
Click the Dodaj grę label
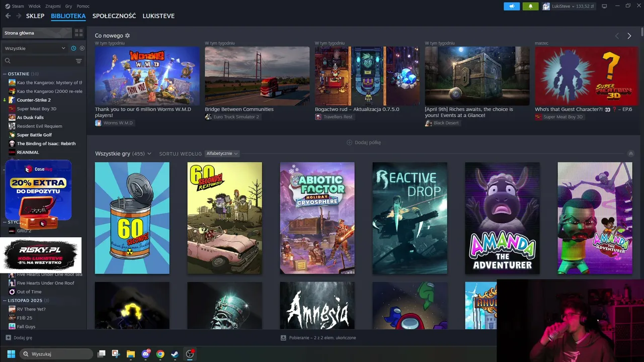[23, 338]
